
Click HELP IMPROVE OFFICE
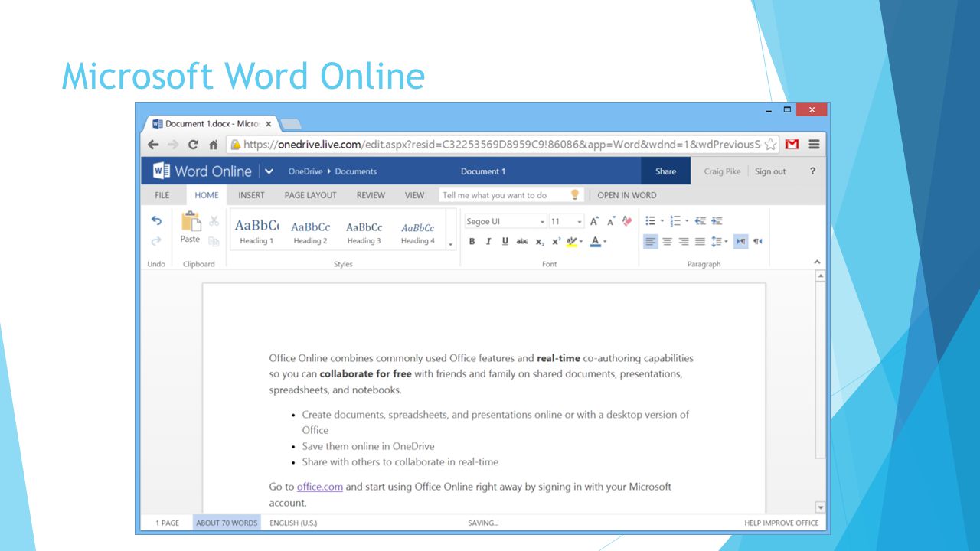point(782,523)
